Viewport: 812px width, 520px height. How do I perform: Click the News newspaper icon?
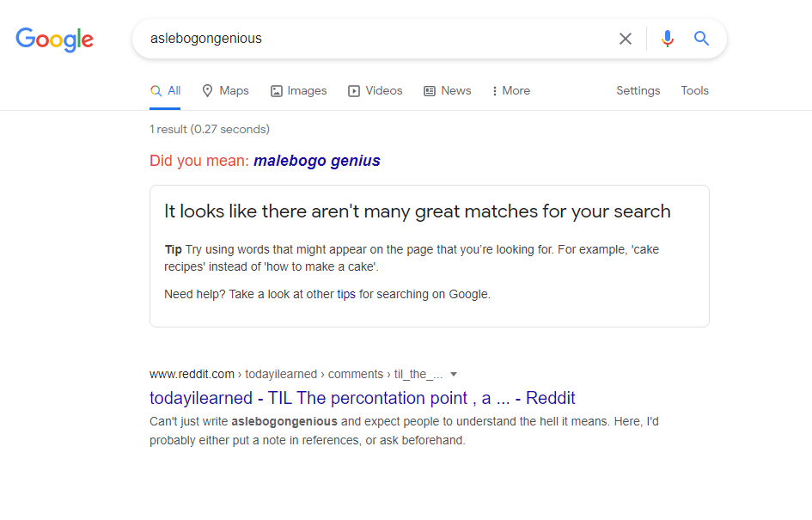pos(430,91)
